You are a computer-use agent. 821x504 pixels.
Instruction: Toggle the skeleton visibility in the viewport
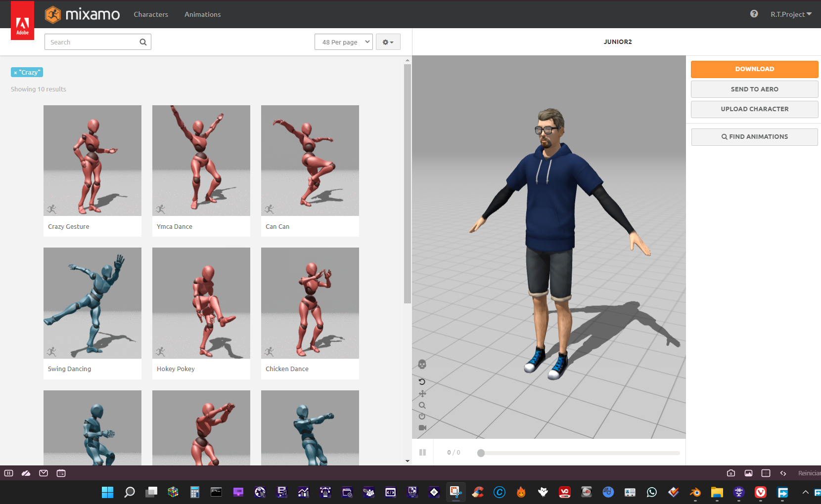422,364
